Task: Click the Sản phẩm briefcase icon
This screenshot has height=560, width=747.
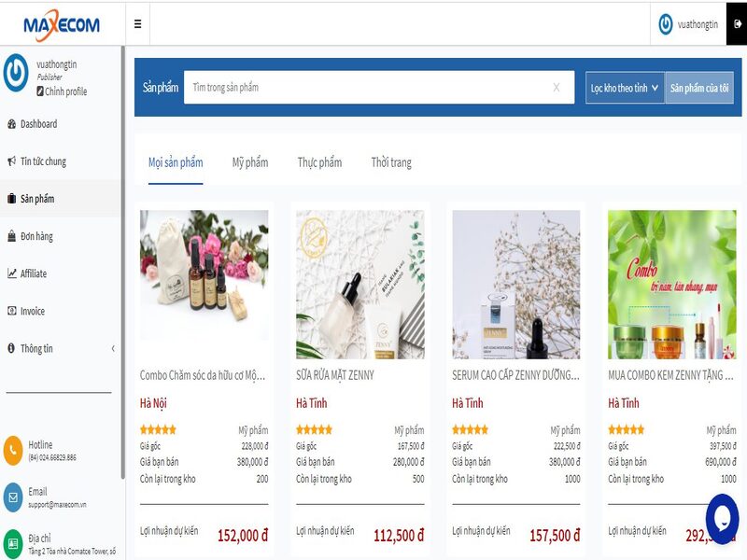Action: coord(12,199)
